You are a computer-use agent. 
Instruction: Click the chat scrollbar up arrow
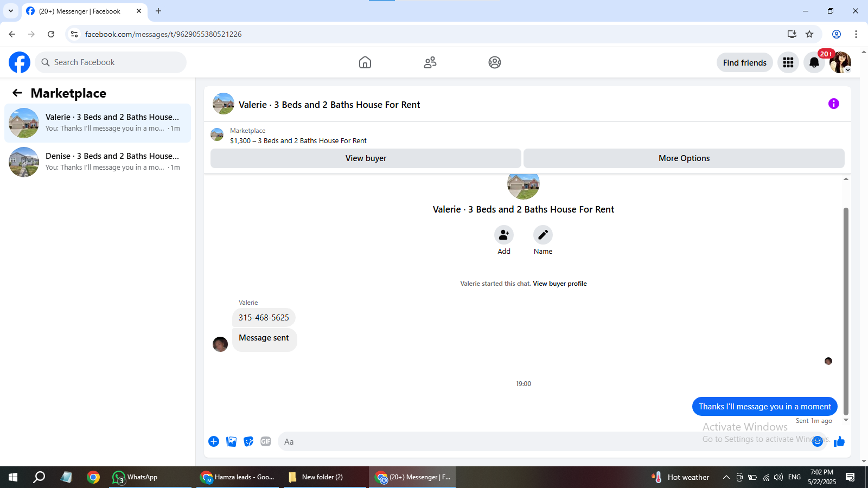(x=846, y=179)
